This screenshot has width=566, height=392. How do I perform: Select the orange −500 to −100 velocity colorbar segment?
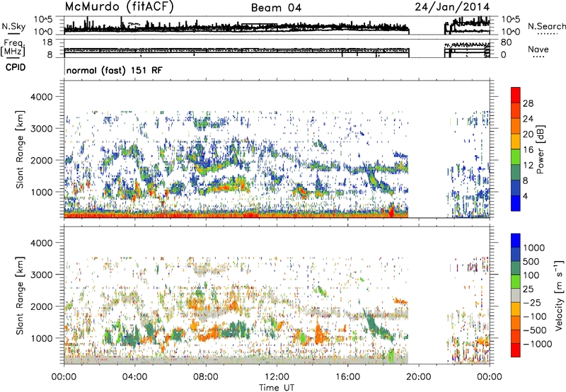[516, 323]
